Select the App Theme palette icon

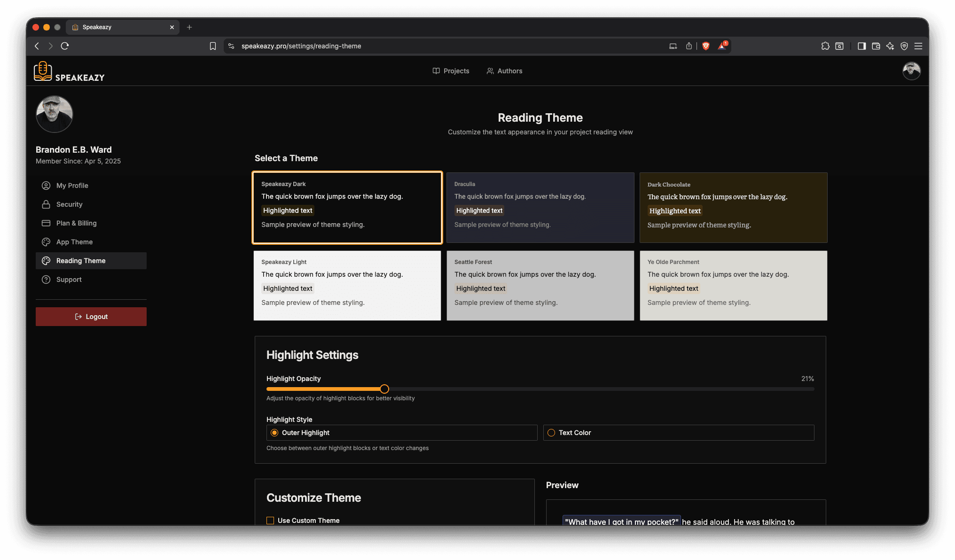tap(46, 242)
